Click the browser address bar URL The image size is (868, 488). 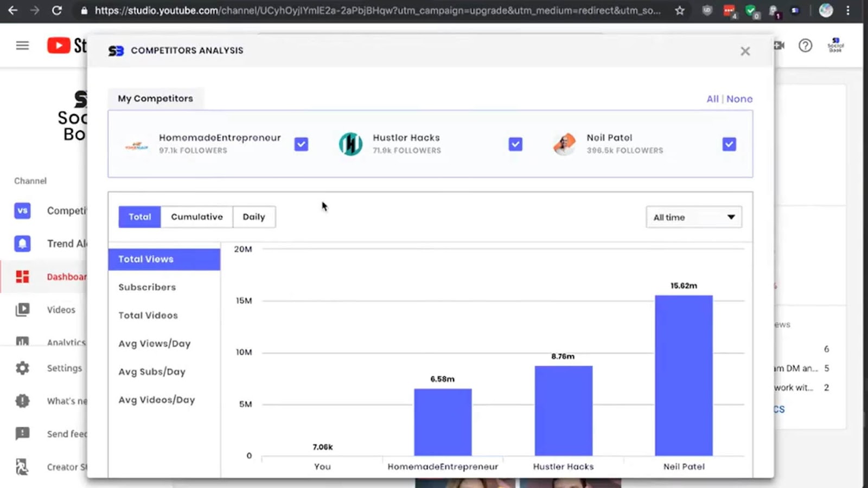click(x=378, y=10)
